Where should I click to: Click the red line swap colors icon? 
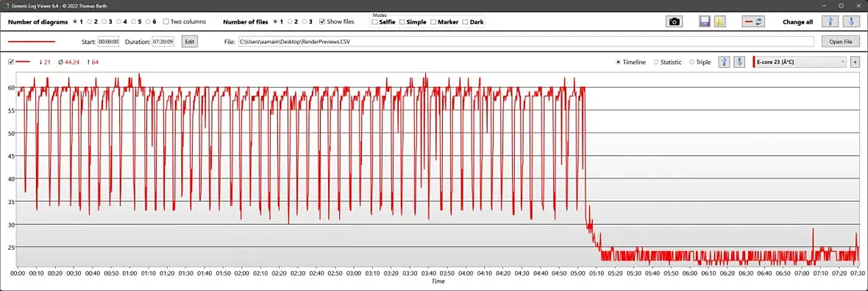[x=753, y=21]
